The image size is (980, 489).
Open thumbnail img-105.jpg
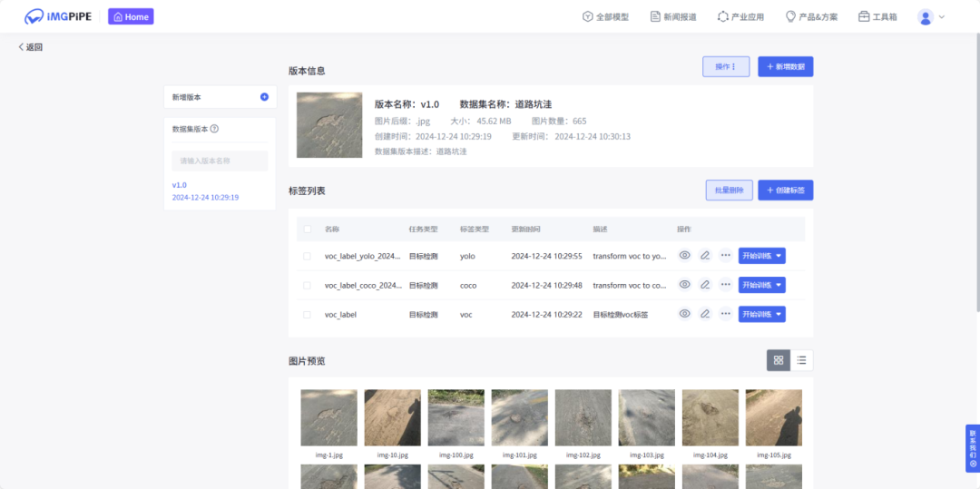(774, 418)
